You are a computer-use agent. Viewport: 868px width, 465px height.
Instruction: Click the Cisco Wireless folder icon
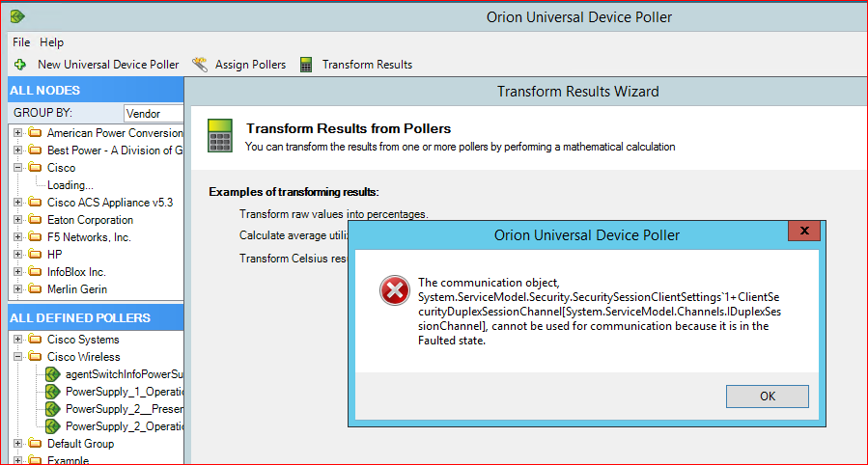[x=35, y=357]
